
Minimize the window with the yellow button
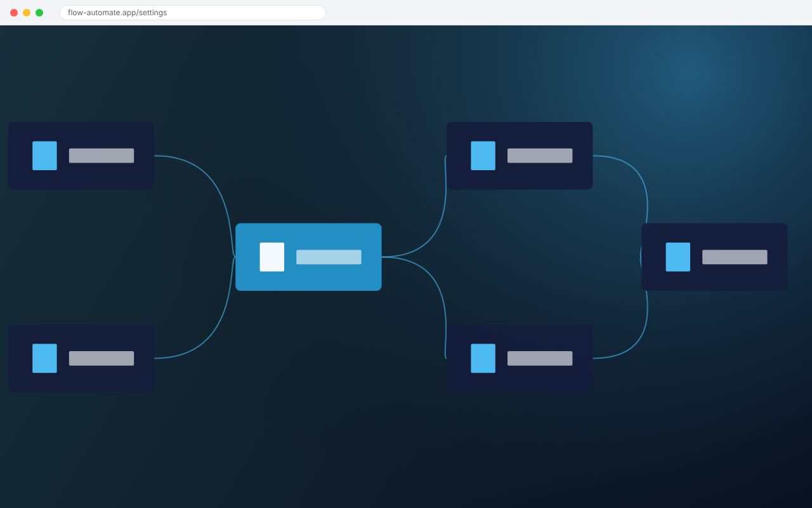(x=27, y=13)
